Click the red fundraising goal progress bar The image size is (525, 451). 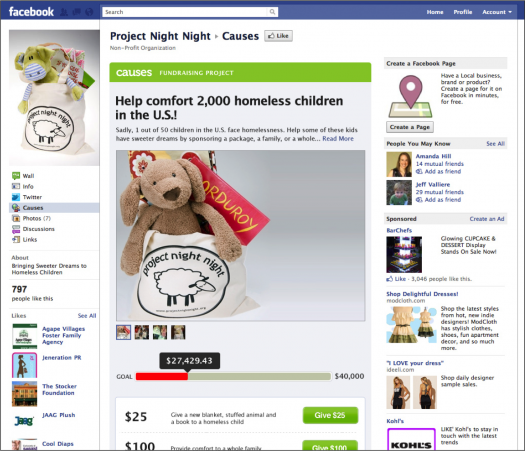coord(162,376)
